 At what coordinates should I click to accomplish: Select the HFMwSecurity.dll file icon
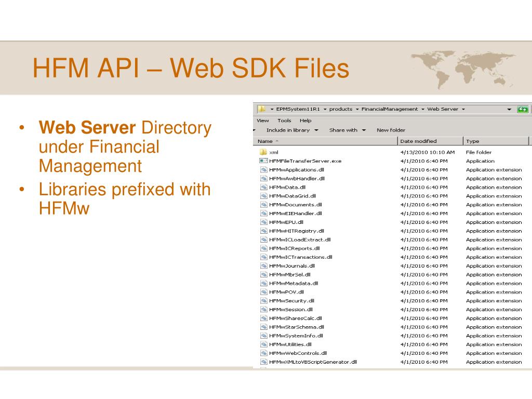point(263,301)
